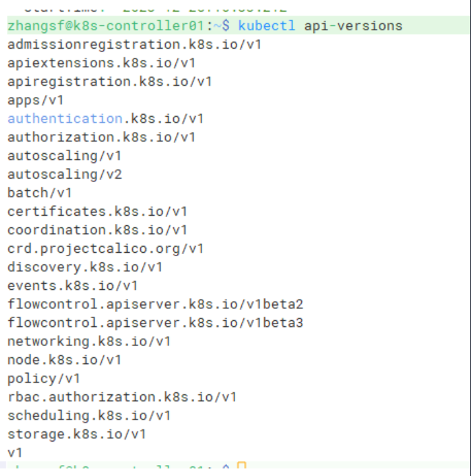The image size is (471, 476).
Task: Click the certificates.k8s.io/v1 line
Action: tap(97, 212)
